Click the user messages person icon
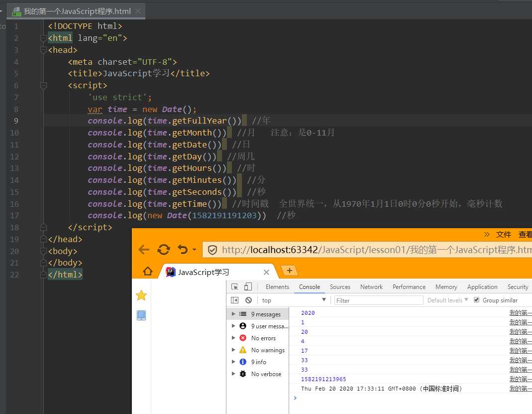 coord(243,326)
